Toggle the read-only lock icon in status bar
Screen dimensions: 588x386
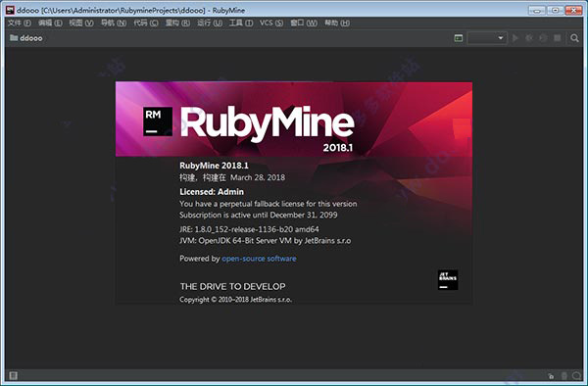click(x=551, y=376)
